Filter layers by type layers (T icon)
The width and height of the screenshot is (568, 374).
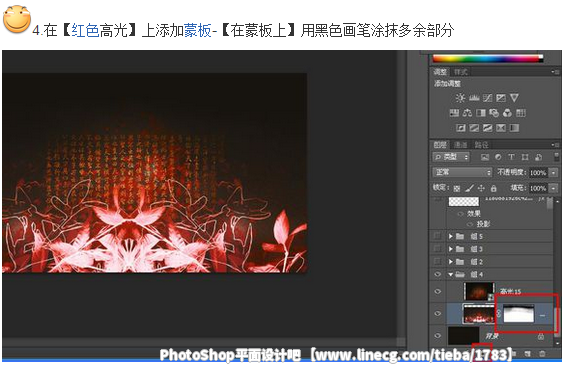click(511, 157)
